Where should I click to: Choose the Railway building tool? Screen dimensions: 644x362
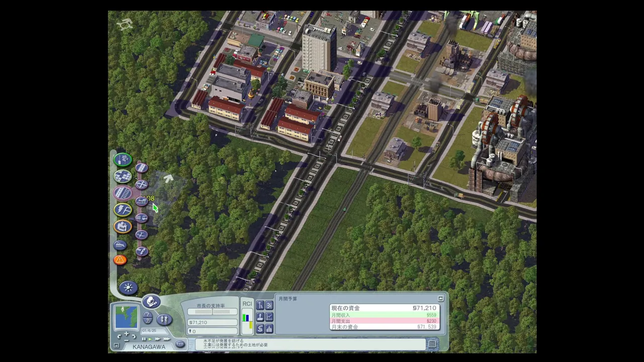pos(142,201)
